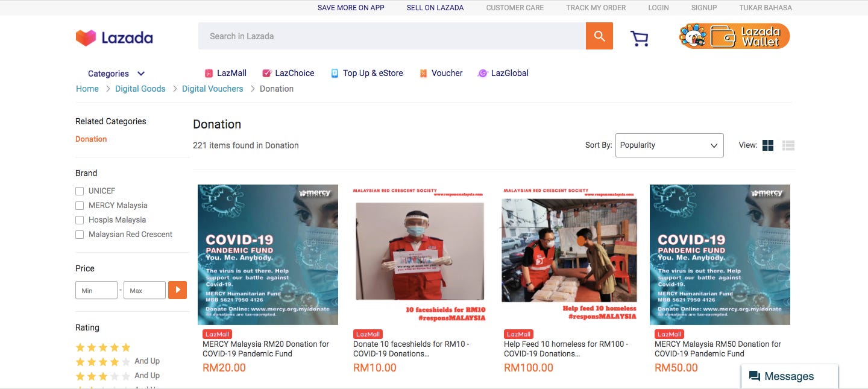Tick the Malaysian Red Crescent checkbox
Screen dimensions: 868x389
[80, 235]
